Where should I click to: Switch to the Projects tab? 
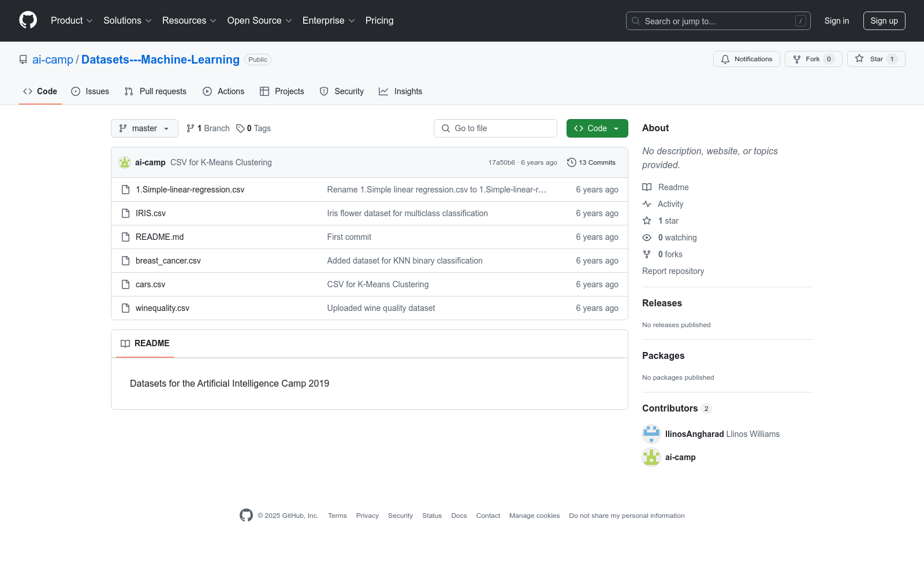(282, 91)
